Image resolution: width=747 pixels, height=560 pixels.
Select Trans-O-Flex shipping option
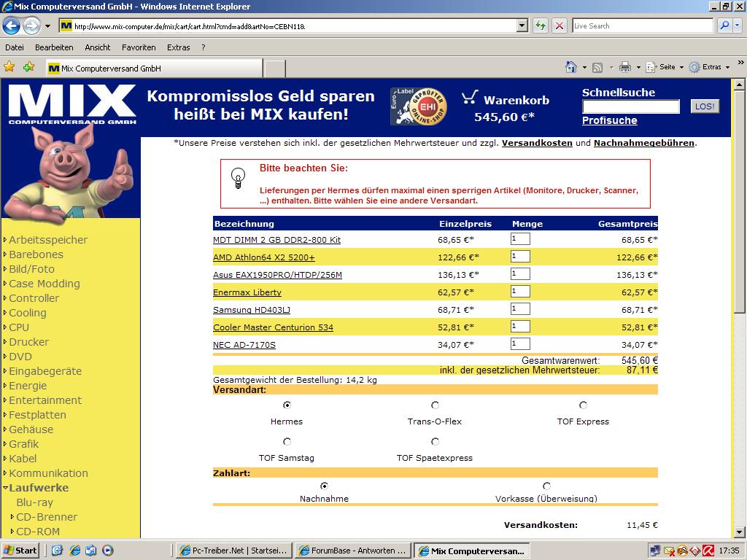coord(435,405)
